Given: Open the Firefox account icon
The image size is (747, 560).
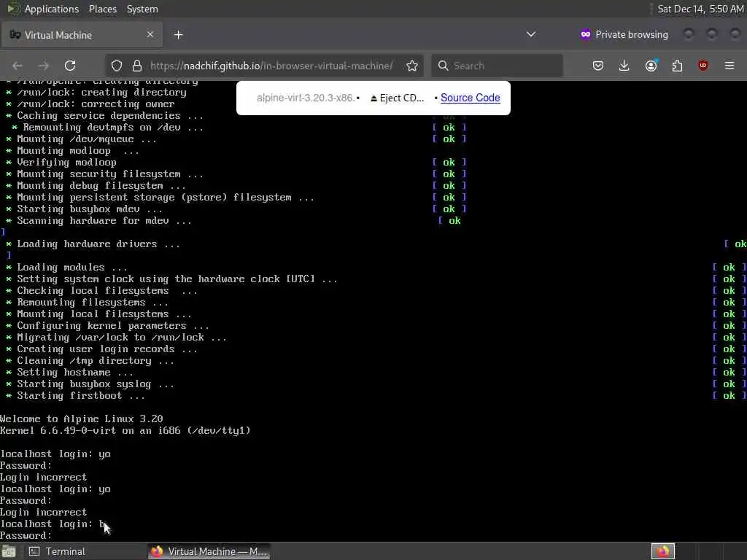Looking at the screenshot, I should (x=651, y=66).
